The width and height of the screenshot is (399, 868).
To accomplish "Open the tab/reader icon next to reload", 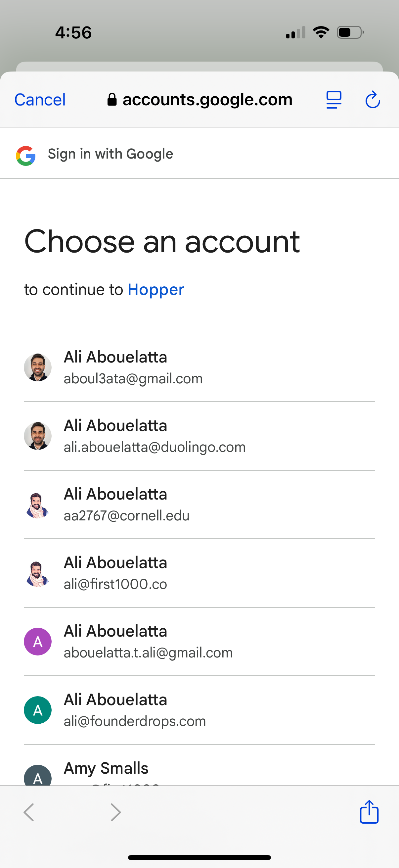I will pos(334,99).
